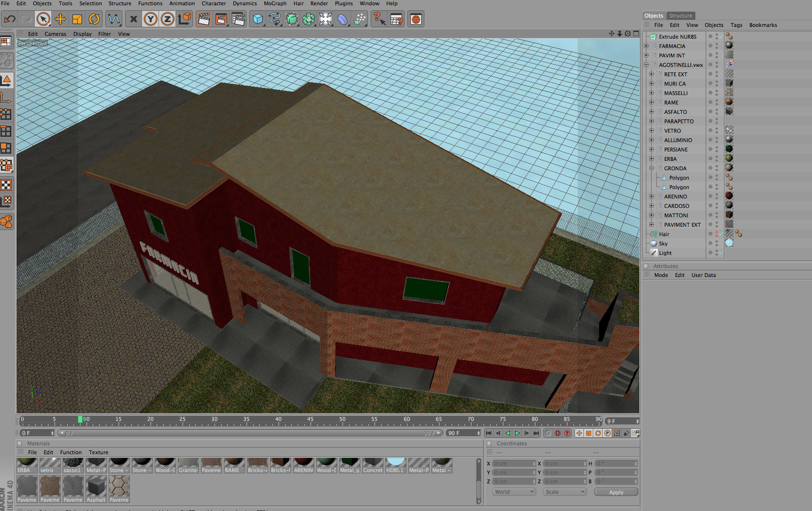The image size is (812, 511).
Task: Switch to the Structure tab
Action: 680,16
